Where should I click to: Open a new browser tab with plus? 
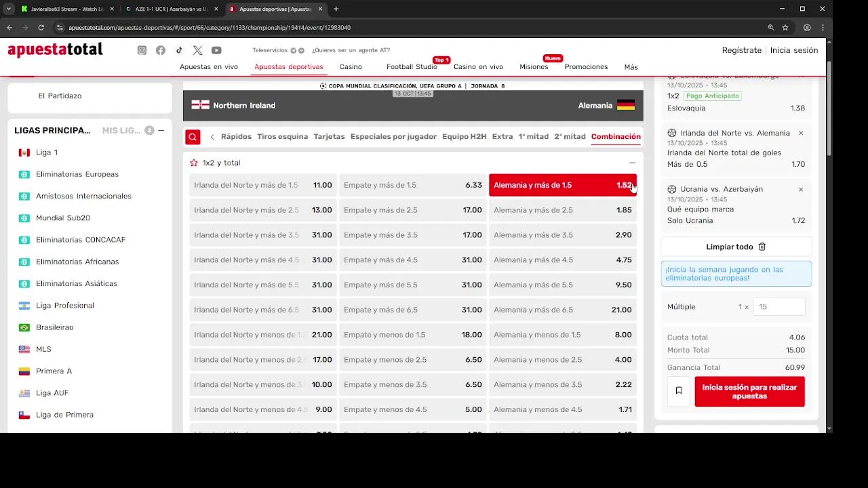click(336, 9)
